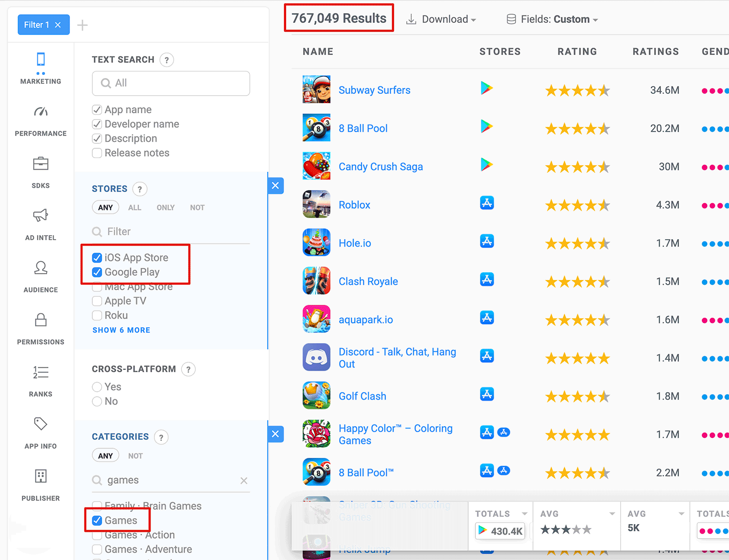Open the Subway Surfers app link

(374, 90)
